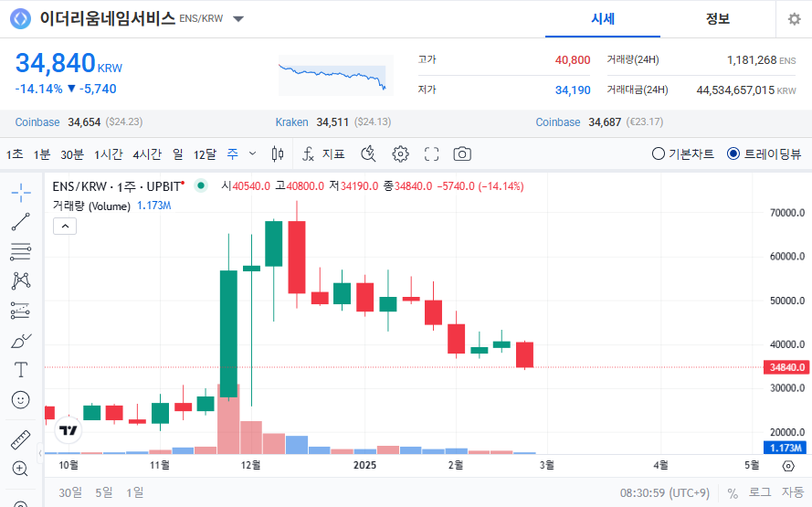
Task: Select the 1시간 chart interval
Action: [x=108, y=154]
